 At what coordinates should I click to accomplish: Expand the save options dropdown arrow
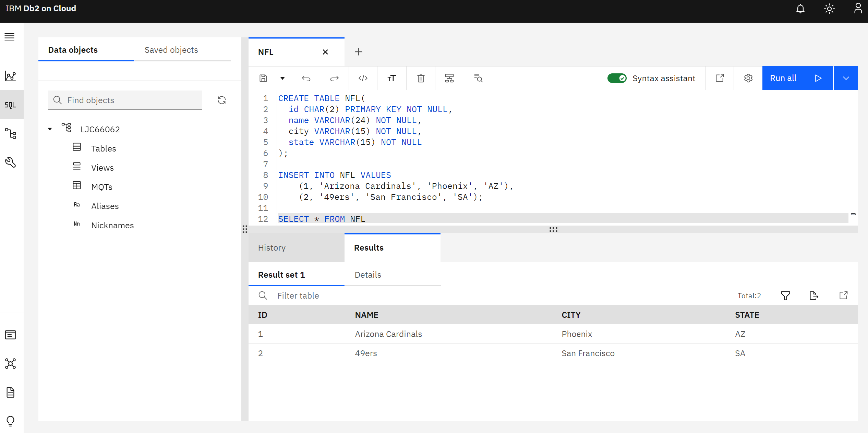282,78
